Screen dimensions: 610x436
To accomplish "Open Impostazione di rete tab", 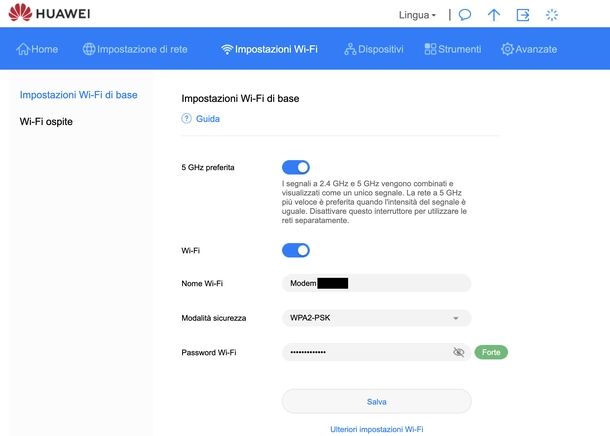I will (135, 49).
